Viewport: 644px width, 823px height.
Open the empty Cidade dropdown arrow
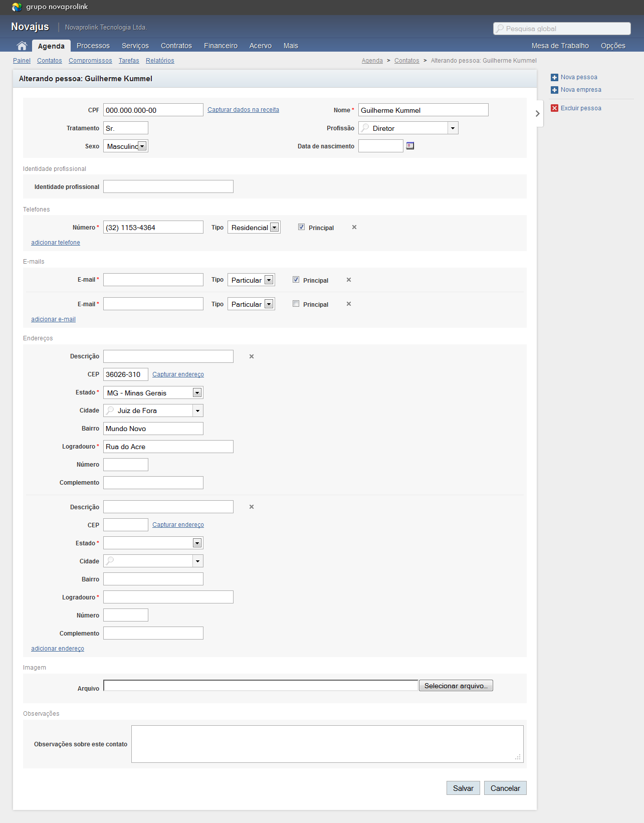[x=197, y=561]
